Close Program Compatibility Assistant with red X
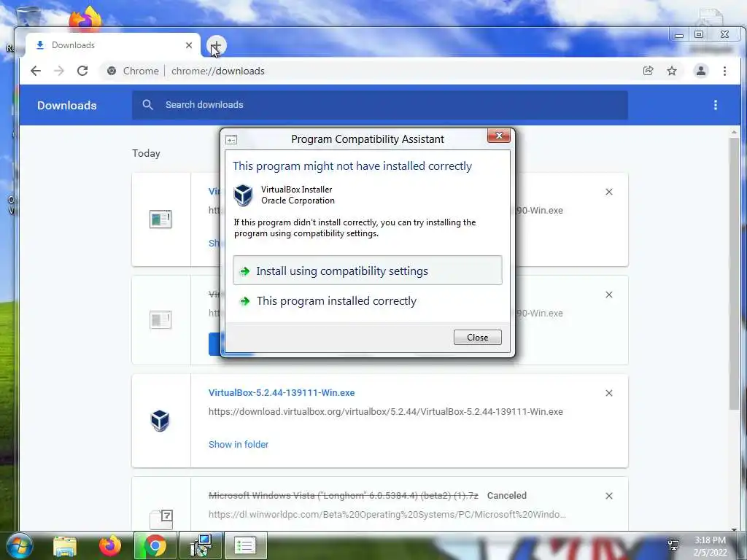The image size is (747, 560). [499, 136]
